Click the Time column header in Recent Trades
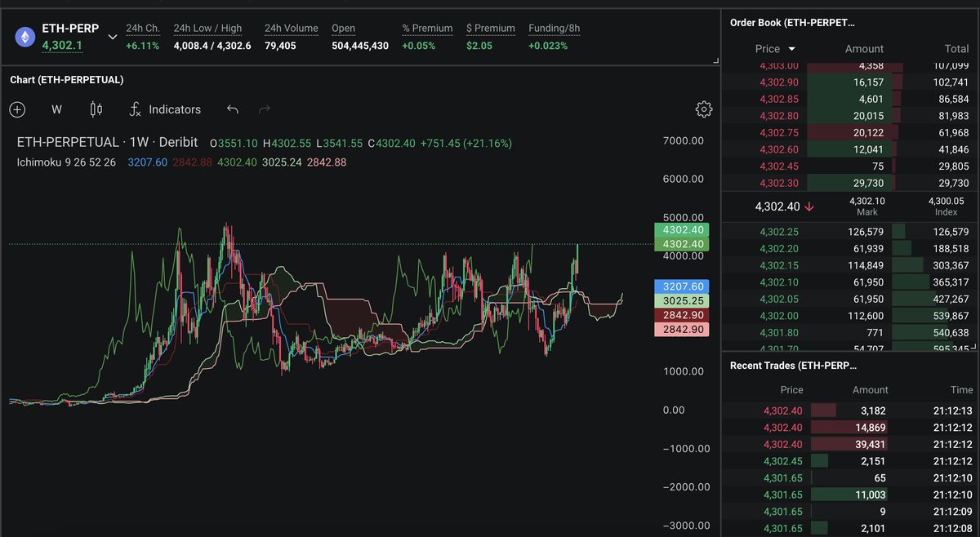980x537 pixels. (961, 390)
